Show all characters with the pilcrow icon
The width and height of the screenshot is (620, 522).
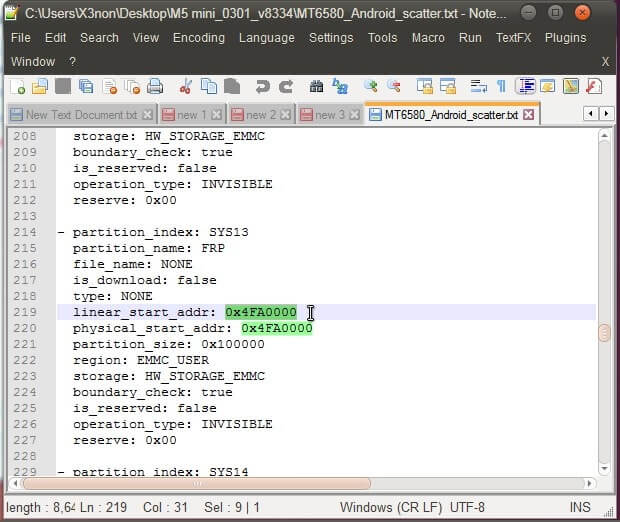(x=501, y=86)
